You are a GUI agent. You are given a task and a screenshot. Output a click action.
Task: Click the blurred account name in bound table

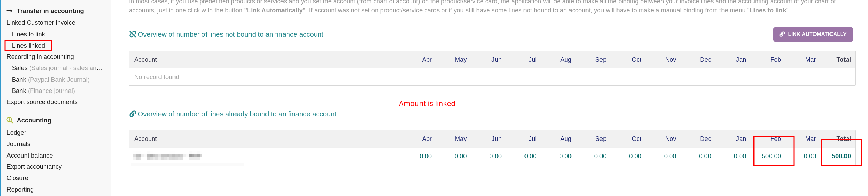click(x=168, y=157)
